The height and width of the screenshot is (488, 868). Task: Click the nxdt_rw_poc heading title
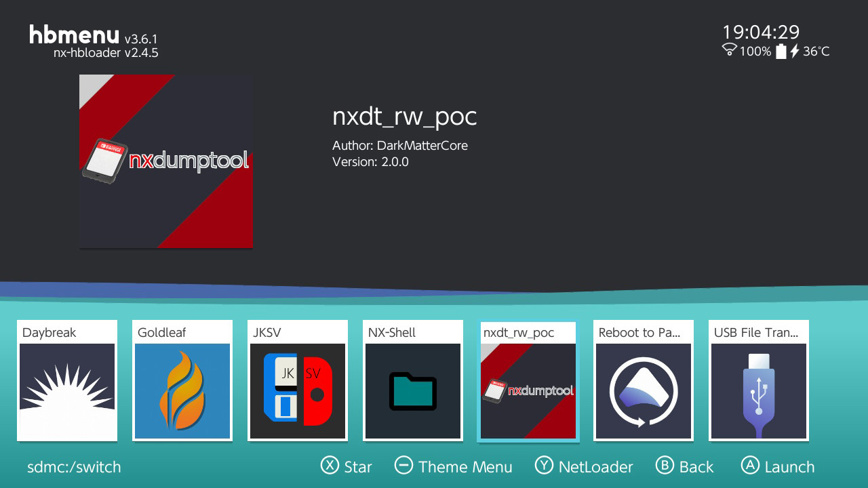point(405,117)
